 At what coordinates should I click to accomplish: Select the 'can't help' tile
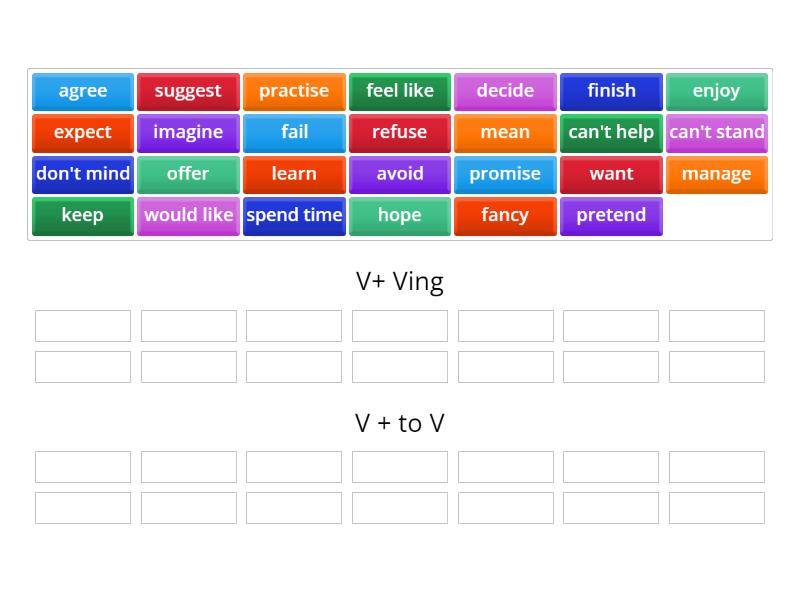611,132
